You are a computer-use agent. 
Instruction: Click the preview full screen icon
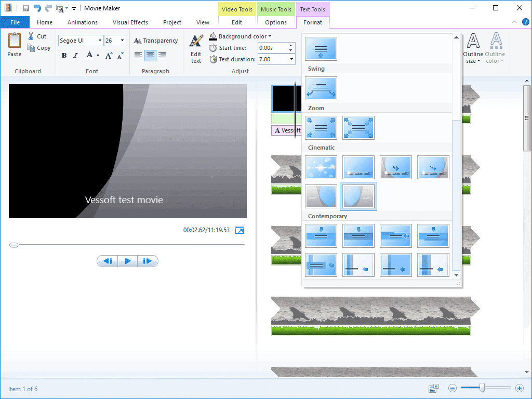[x=240, y=230]
